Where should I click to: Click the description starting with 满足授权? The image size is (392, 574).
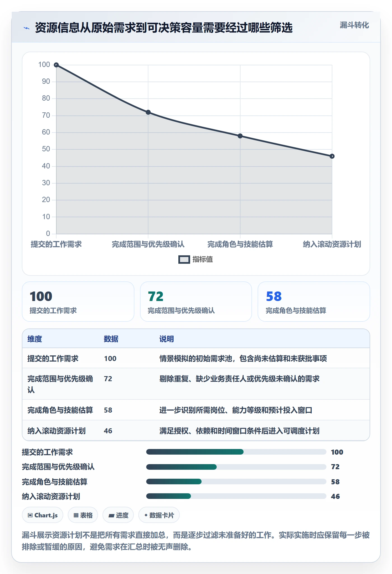[x=239, y=431]
